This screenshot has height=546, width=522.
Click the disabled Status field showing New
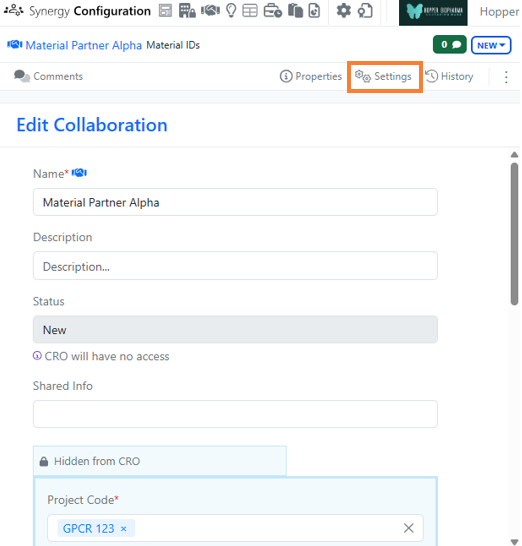(235, 330)
